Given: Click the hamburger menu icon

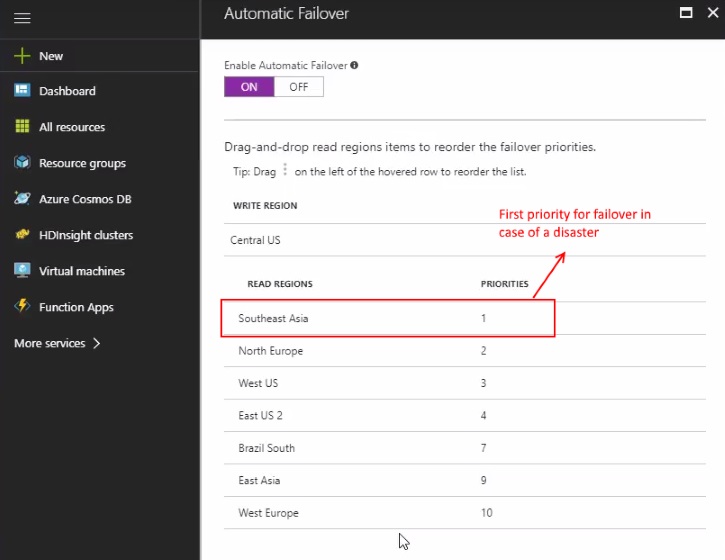Looking at the screenshot, I should [22, 19].
